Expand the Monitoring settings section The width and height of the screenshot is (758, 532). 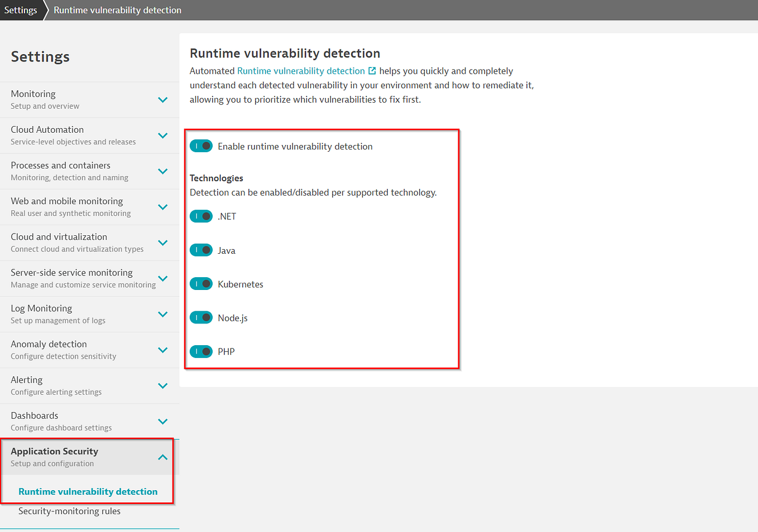coord(162,99)
